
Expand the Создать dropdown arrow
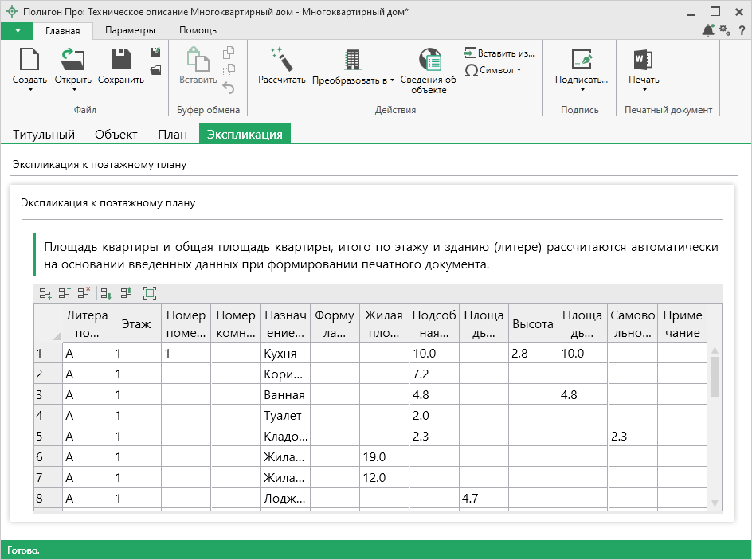point(29,90)
